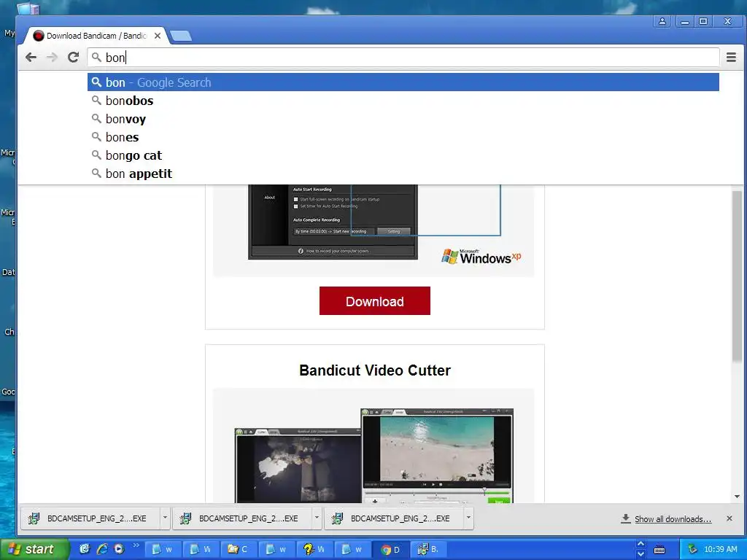Open the second BDCAMSETUP_ENG download item
Image resolution: width=747 pixels, height=560 pixels.
[x=242, y=518]
